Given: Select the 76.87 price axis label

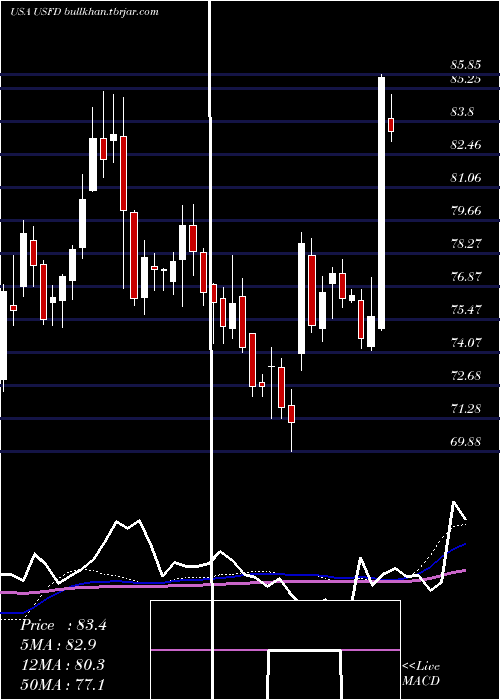Looking at the screenshot, I should tap(466, 277).
